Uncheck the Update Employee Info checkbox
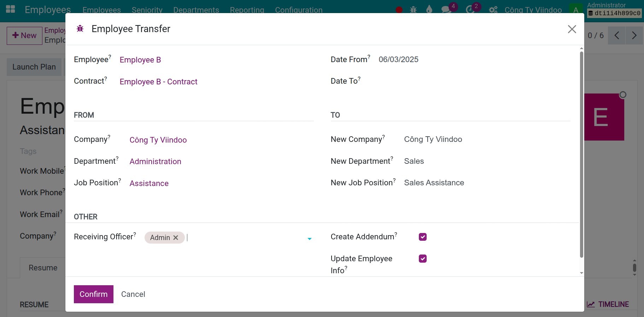 point(423,259)
